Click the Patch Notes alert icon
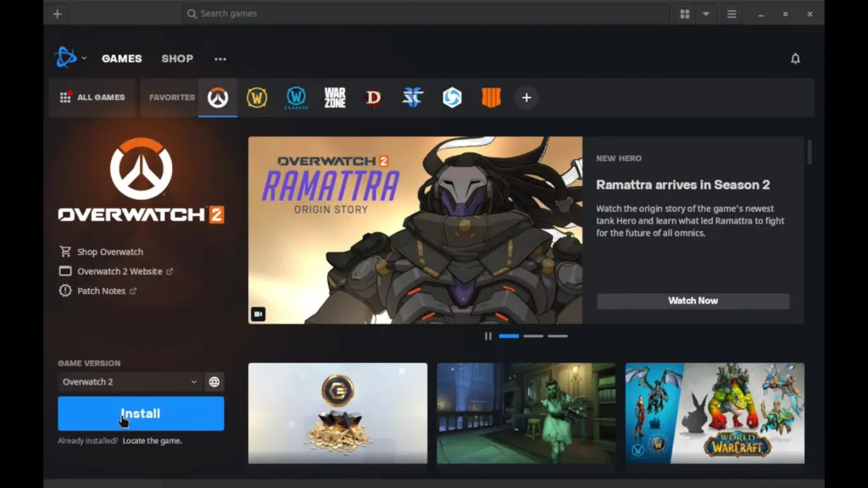 (65, 291)
